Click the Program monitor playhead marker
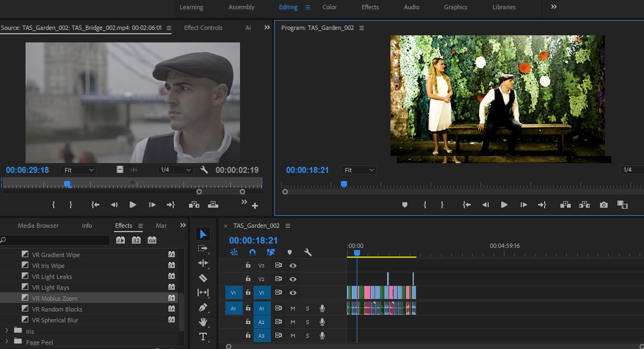Screen dimensions: 644x349 coord(344,184)
